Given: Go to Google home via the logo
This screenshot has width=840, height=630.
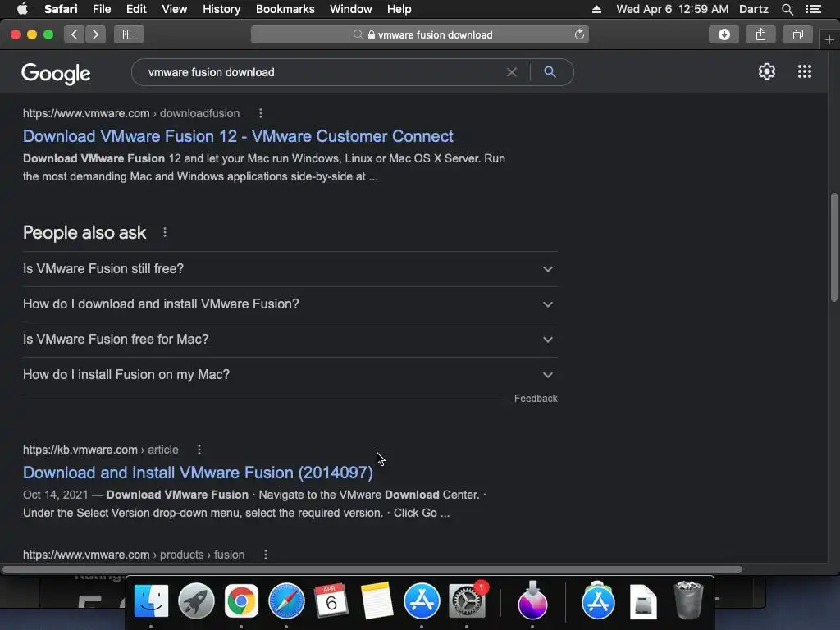Looking at the screenshot, I should (x=56, y=73).
